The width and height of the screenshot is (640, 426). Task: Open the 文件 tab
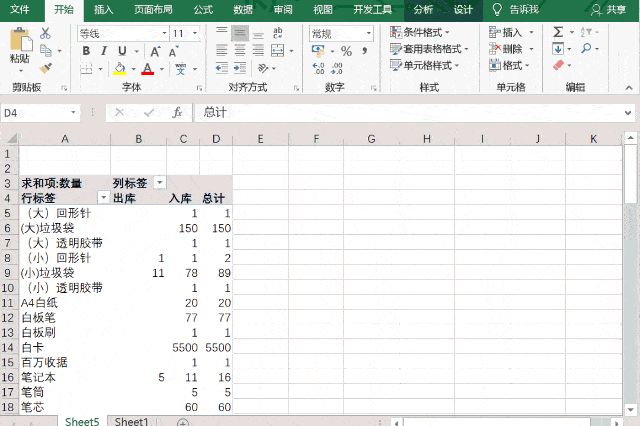(20, 9)
